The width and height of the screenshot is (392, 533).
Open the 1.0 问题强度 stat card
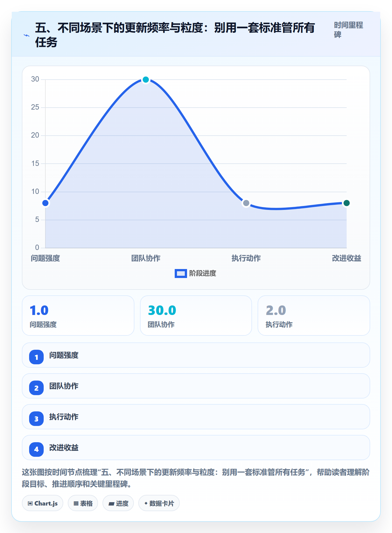(x=78, y=316)
